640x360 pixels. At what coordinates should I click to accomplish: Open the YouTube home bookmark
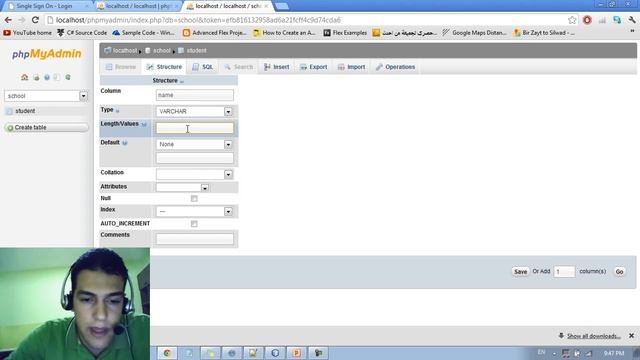tap(27, 33)
